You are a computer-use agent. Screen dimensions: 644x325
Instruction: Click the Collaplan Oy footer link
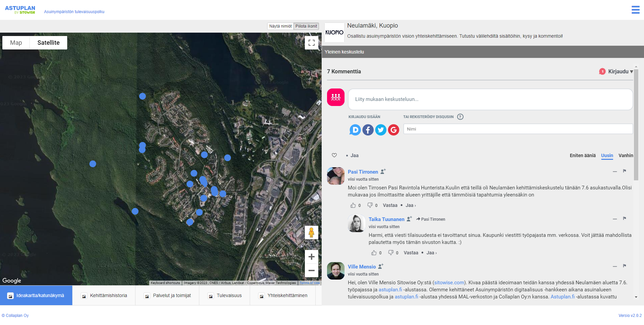15,316
